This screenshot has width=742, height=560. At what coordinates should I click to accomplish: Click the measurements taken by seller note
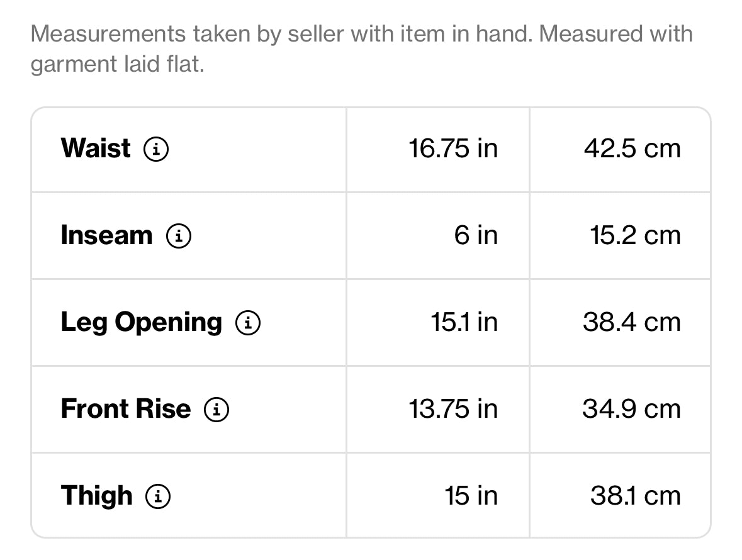click(x=361, y=48)
